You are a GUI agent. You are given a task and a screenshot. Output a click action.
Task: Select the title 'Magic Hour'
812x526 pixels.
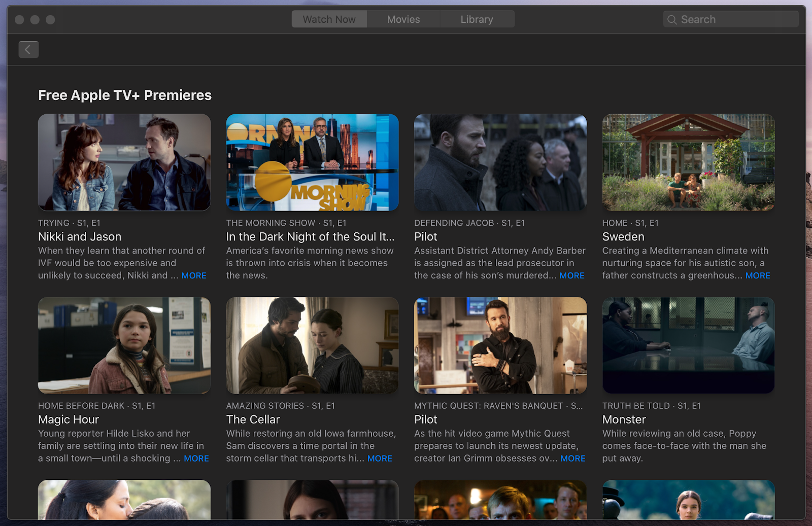tap(69, 419)
